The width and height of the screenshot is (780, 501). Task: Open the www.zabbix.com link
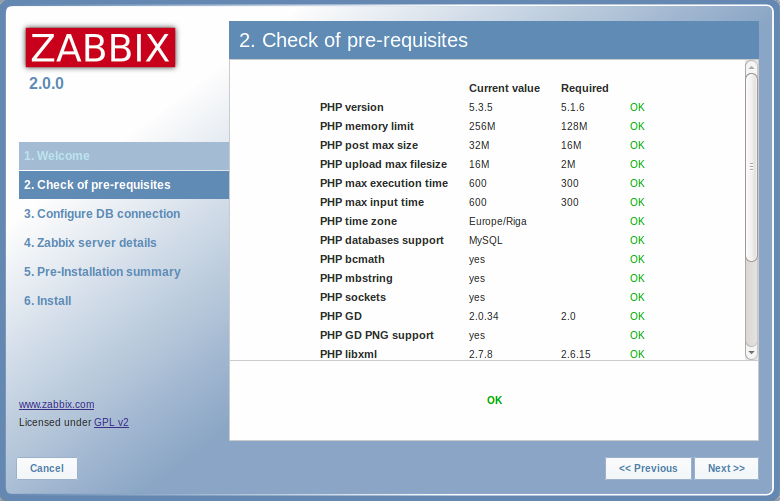click(x=57, y=404)
